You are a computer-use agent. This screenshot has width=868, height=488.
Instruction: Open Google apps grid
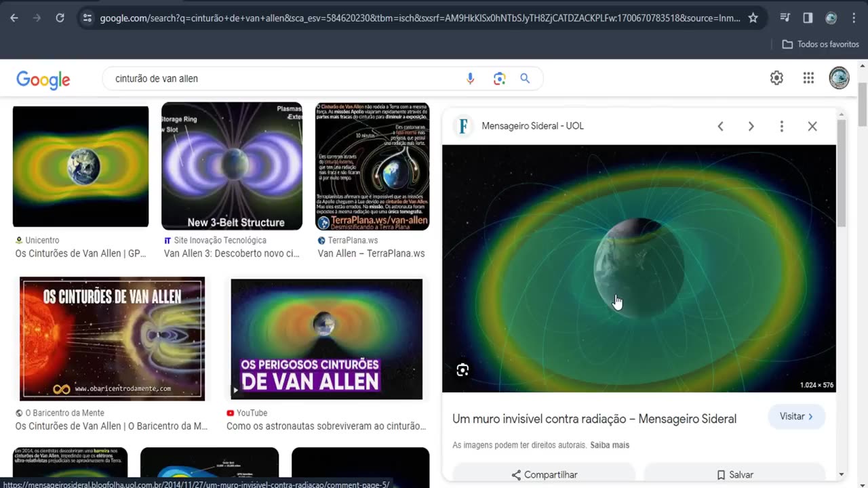click(x=808, y=78)
